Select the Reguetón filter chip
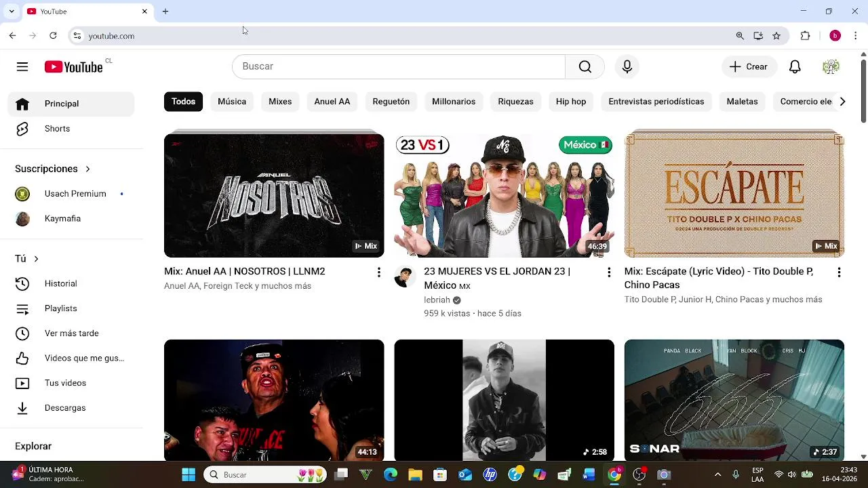This screenshot has width=868, height=488. click(391, 102)
